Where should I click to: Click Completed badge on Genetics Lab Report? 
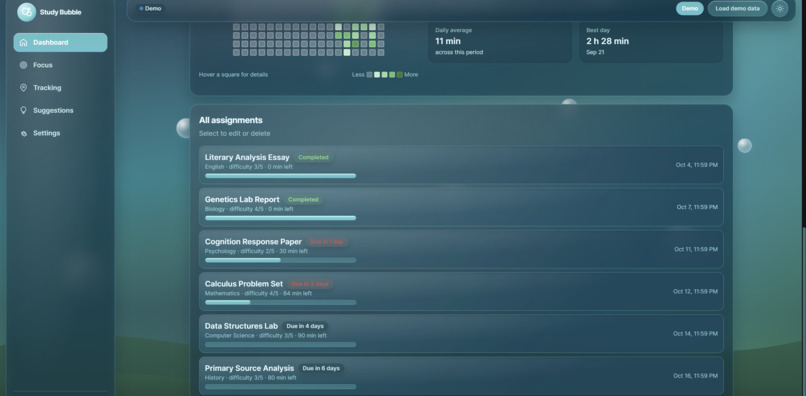[x=303, y=200]
